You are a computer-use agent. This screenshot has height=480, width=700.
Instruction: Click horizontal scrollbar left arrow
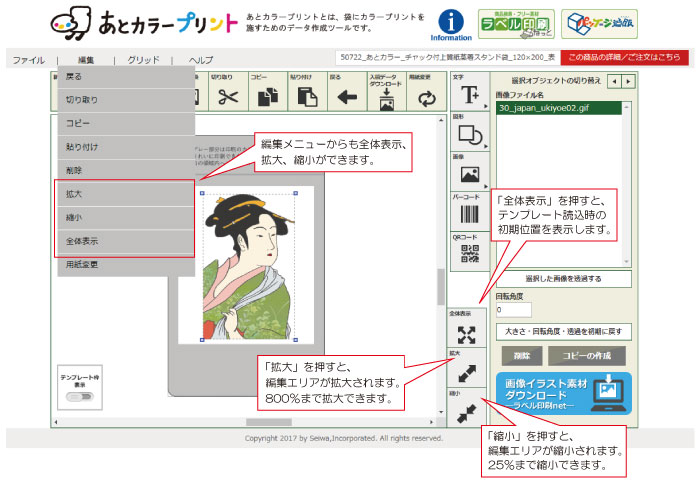click(56, 422)
